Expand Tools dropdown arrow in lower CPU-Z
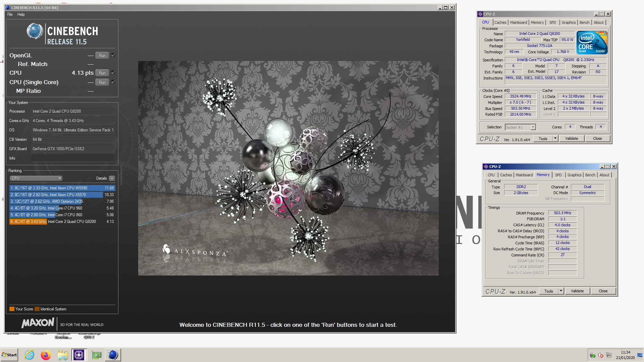 point(561,291)
